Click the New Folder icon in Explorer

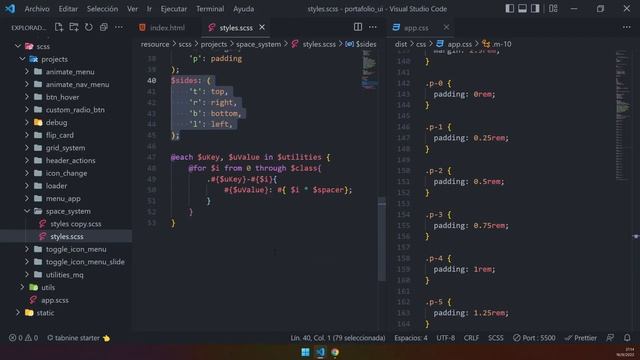(74, 27)
